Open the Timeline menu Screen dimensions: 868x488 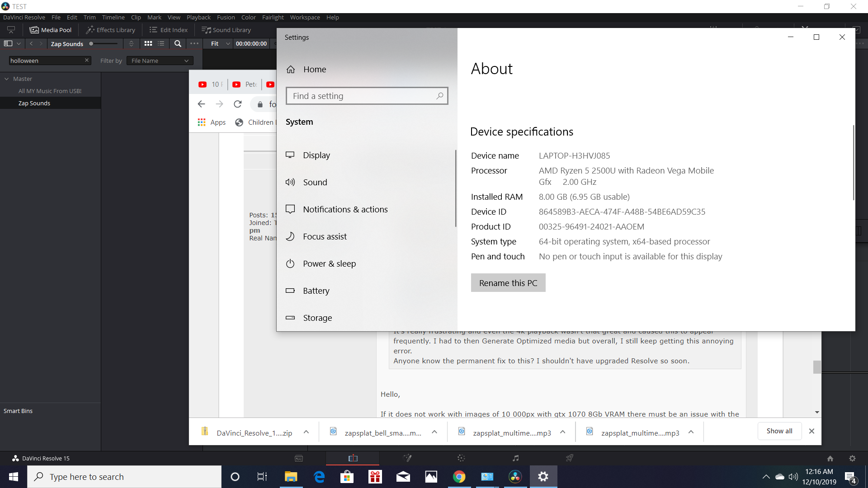(x=113, y=17)
